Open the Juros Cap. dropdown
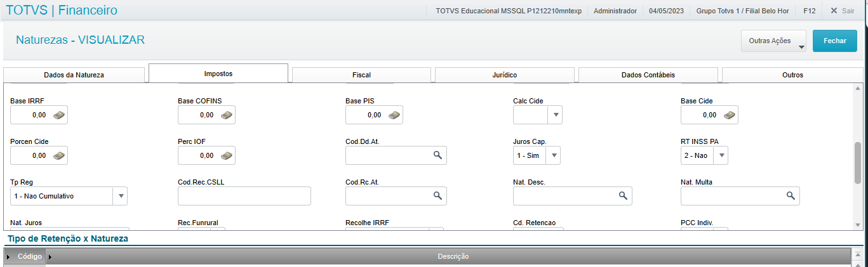This screenshot has width=868, height=267. click(554, 155)
